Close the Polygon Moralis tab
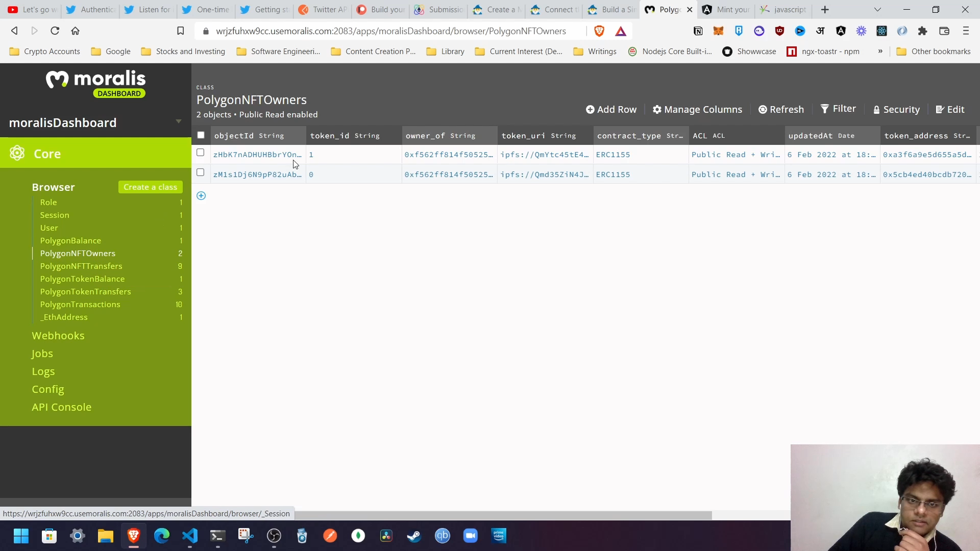This screenshot has width=980, height=551. click(x=690, y=10)
